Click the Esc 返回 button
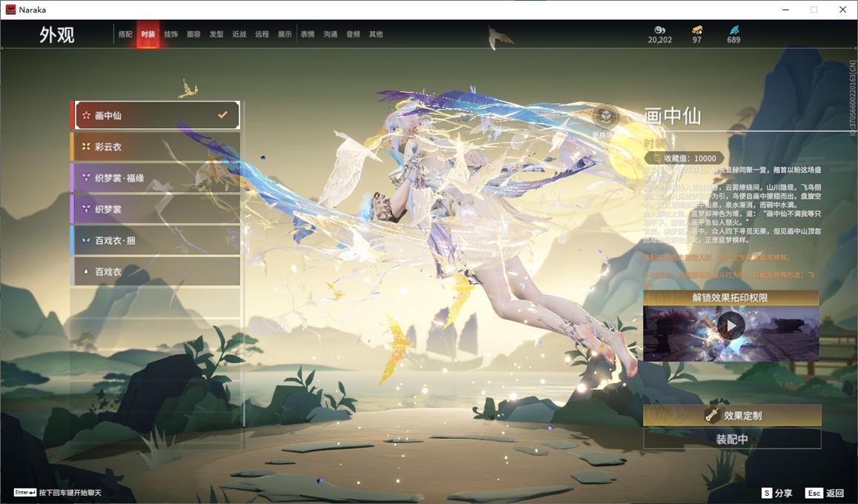 click(825, 493)
